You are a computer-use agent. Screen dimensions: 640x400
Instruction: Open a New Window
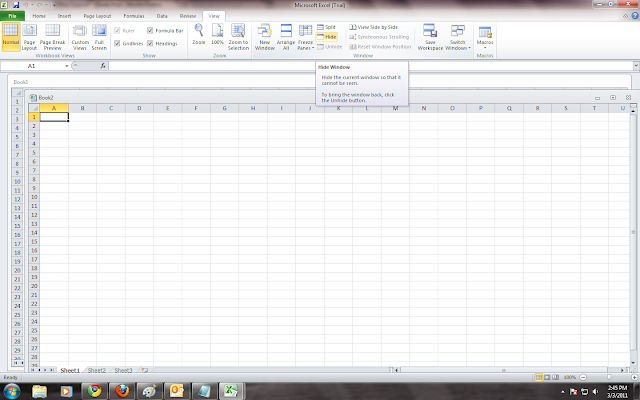[x=264, y=37]
